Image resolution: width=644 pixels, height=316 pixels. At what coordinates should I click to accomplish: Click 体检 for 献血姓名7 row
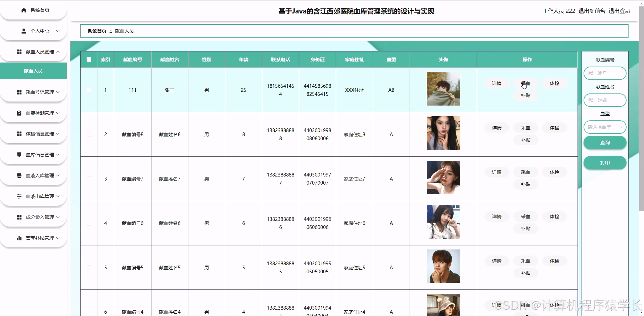(x=554, y=172)
